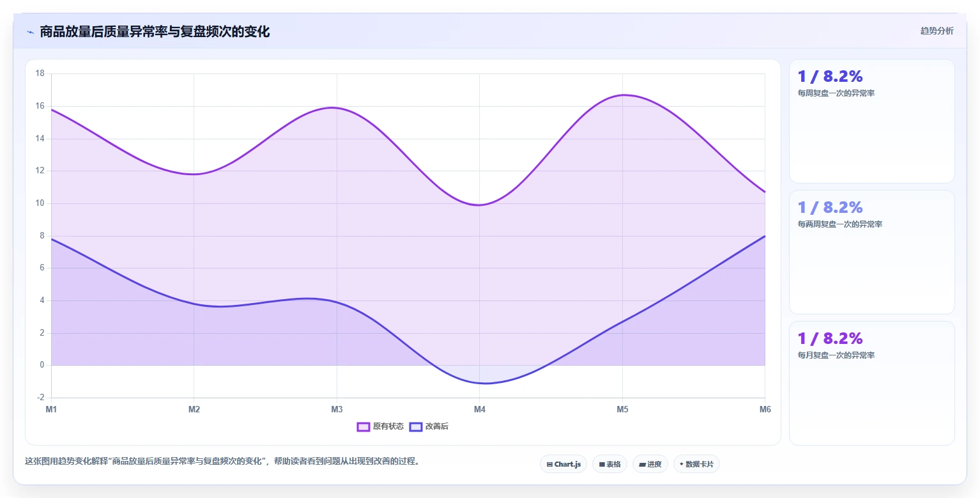Select the 进度 tag chip
The height and width of the screenshot is (498, 980).
coord(650,464)
